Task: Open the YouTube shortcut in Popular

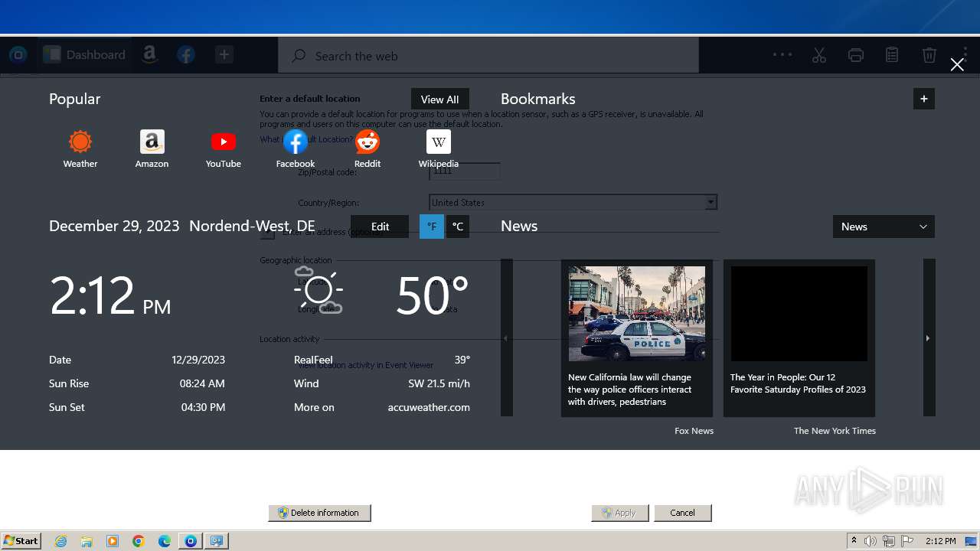Action: pos(224,148)
